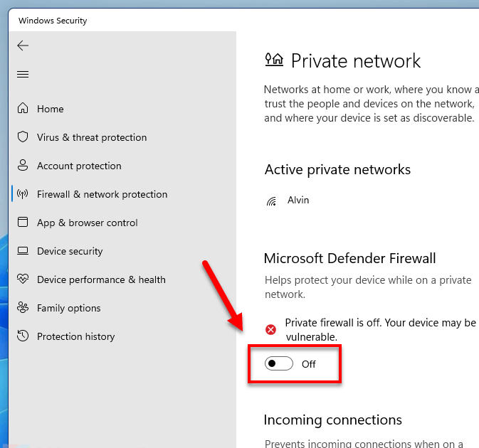Screen dimensions: 479x448
Task: Click the Family options people icon
Action: pos(23,308)
